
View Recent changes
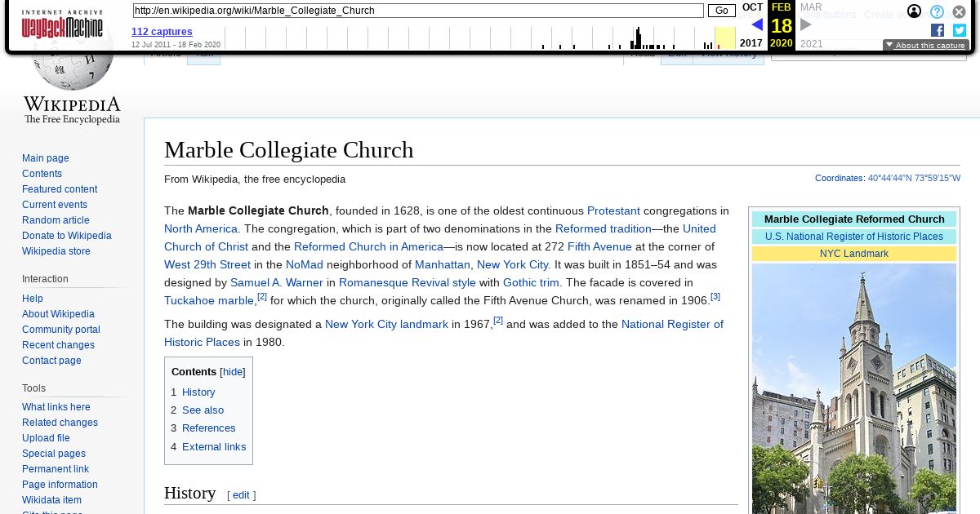coord(58,345)
